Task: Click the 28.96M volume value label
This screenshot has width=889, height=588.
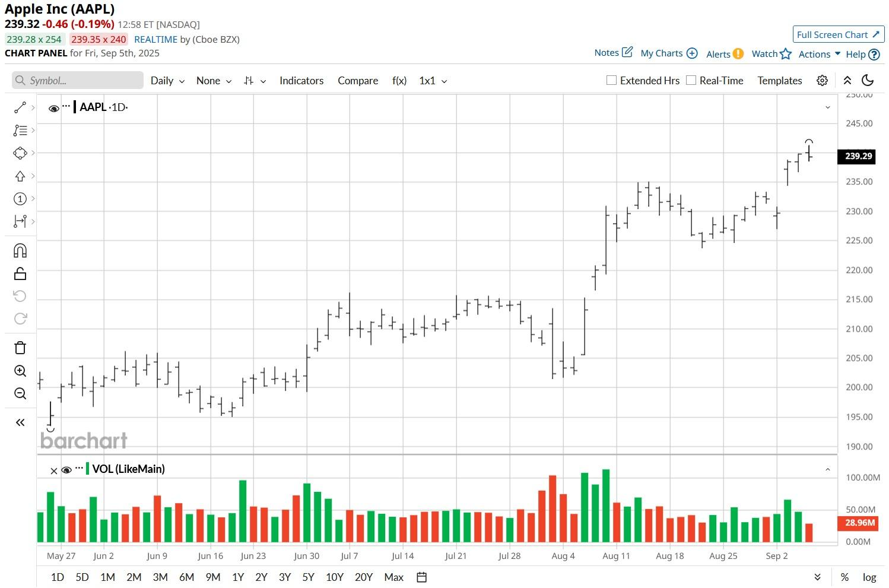Action: (858, 523)
